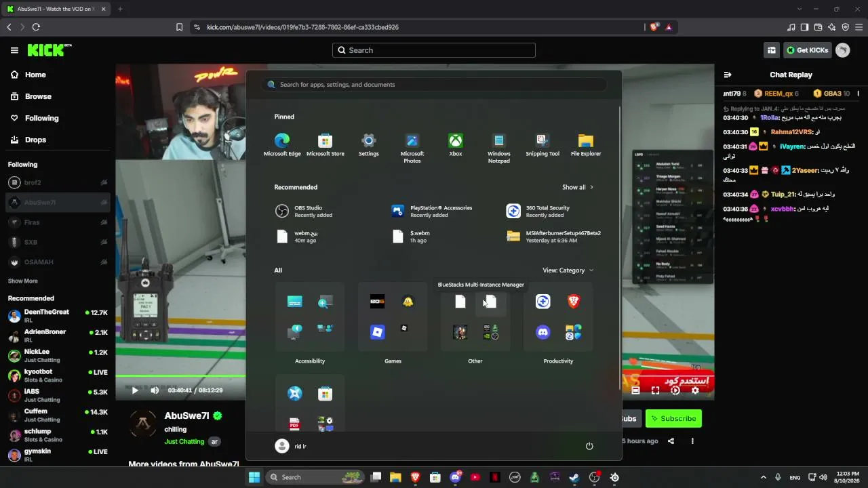Open the video more options menu
868x488 pixels.
692,441
